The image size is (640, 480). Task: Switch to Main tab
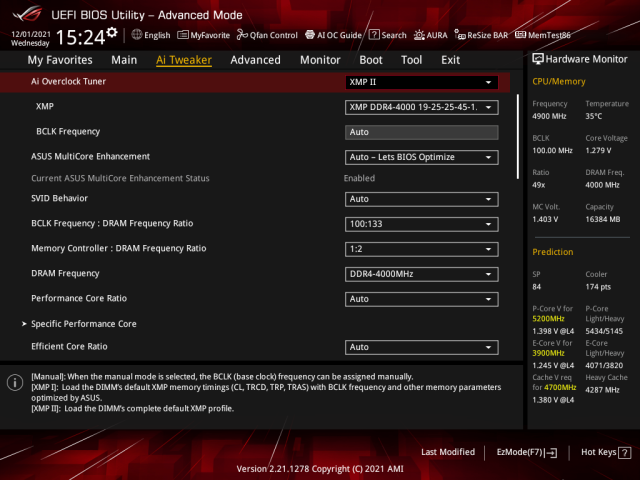[x=124, y=60]
